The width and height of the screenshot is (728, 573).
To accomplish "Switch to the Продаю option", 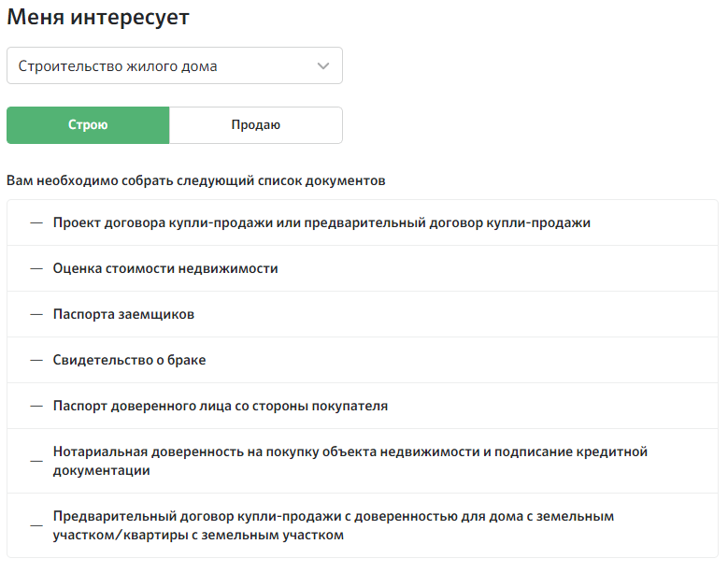I will tap(256, 125).
